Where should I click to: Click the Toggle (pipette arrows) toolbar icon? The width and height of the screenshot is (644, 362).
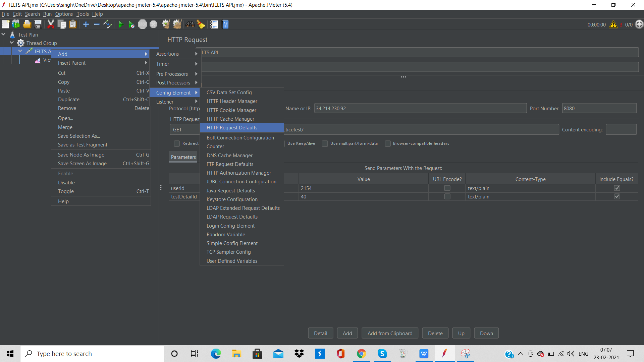tap(108, 24)
